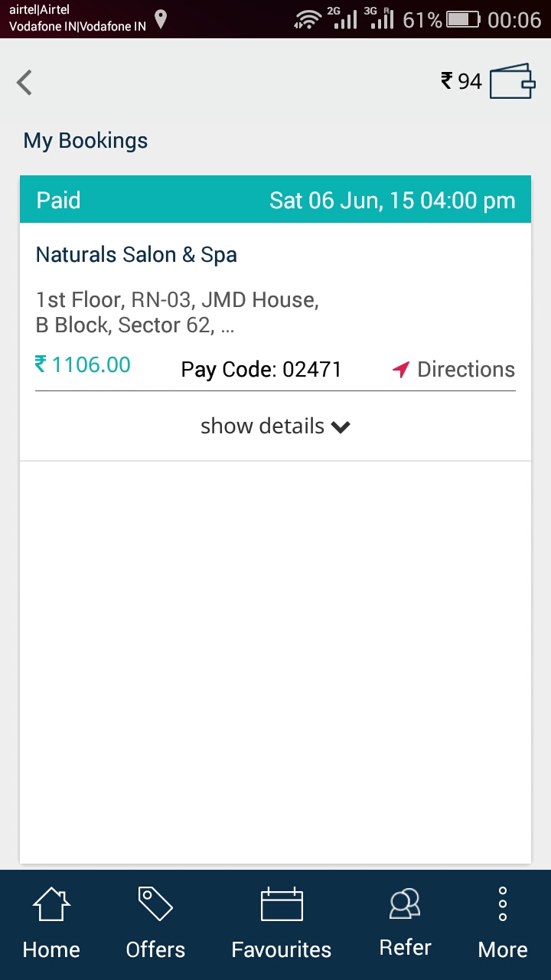The height and width of the screenshot is (980, 551).
Task: Open the More three-dots menu icon
Action: [x=503, y=903]
